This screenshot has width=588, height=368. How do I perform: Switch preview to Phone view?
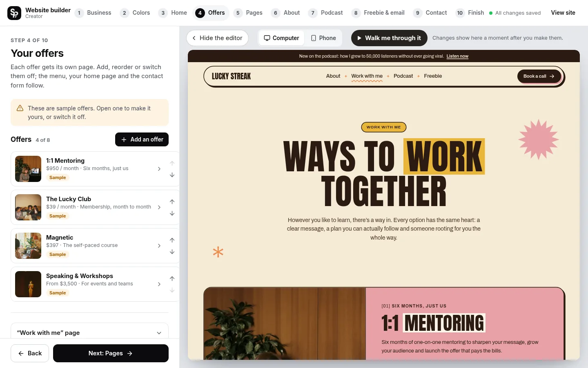323,38
